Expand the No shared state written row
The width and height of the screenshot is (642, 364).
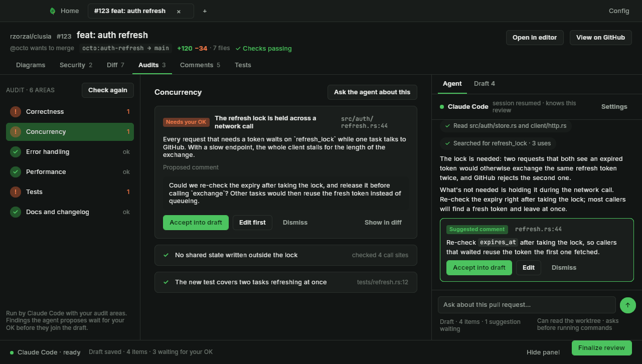[x=286, y=255]
